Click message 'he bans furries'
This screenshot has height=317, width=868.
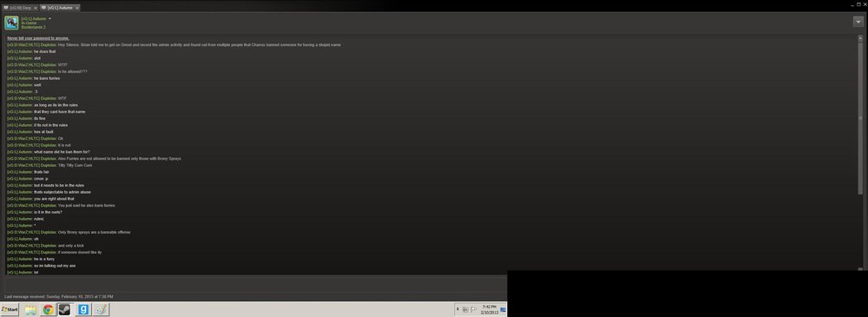[47, 78]
